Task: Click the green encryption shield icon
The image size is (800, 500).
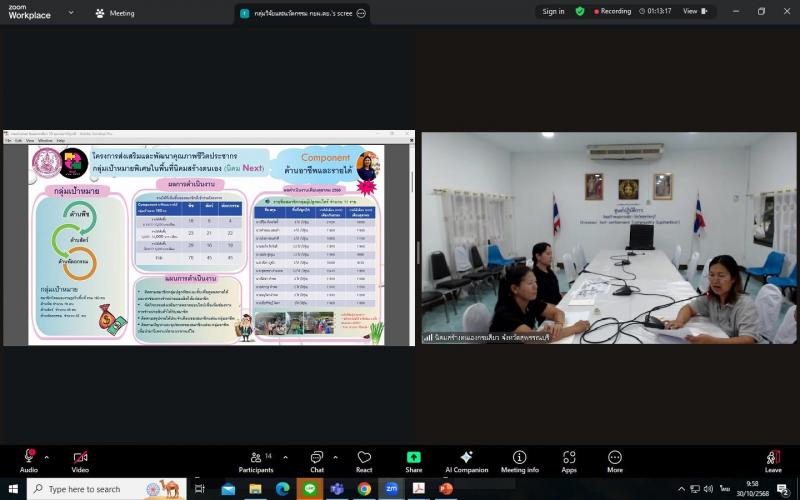Action: [580, 11]
